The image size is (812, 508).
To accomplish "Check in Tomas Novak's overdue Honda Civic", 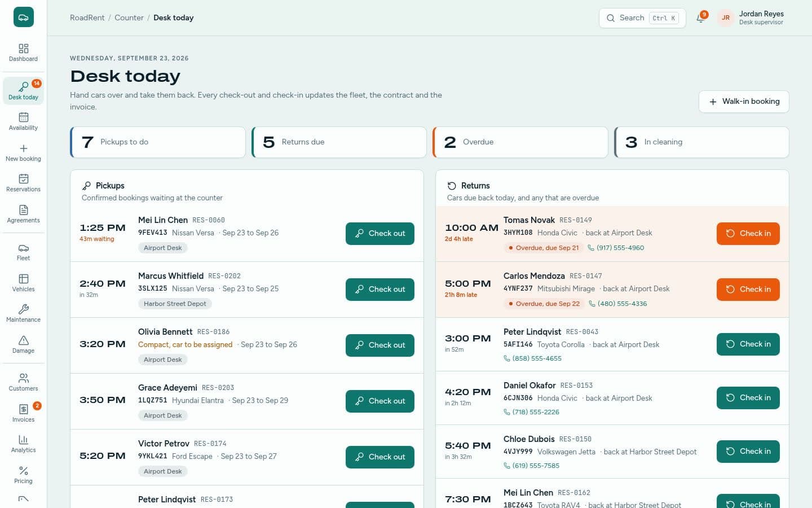I will point(748,233).
